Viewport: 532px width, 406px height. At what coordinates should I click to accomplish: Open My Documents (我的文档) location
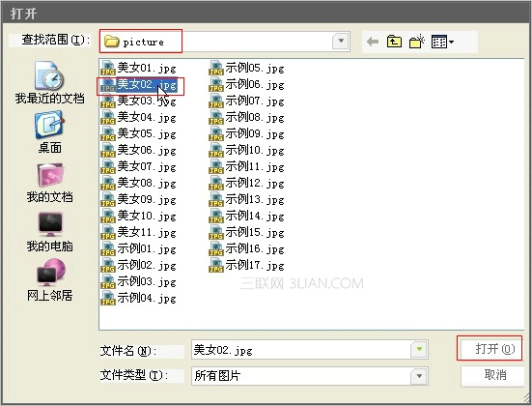tap(49, 183)
